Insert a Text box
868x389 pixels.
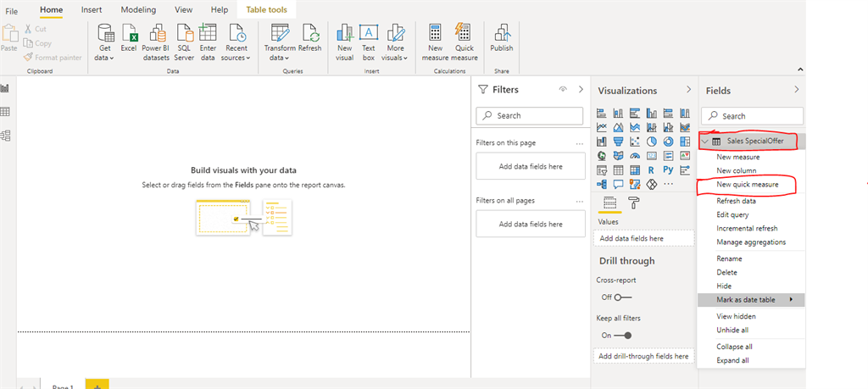[x=369, y=42]
